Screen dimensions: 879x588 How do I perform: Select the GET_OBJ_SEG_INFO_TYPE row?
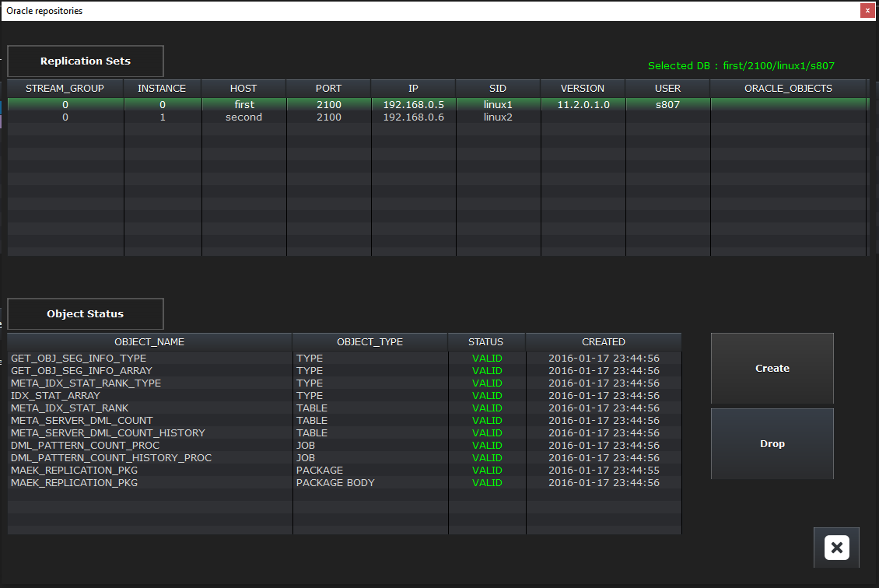(344, 359)
